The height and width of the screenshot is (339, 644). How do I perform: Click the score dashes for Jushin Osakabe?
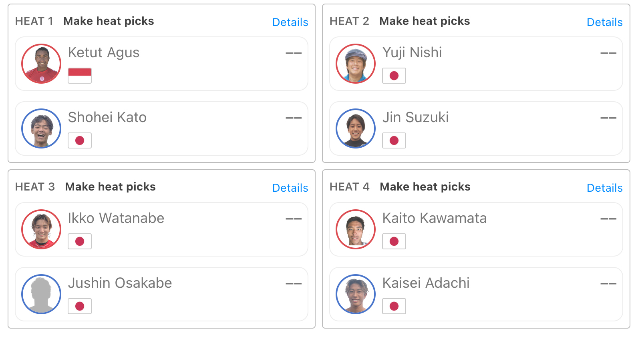[294, 284]
